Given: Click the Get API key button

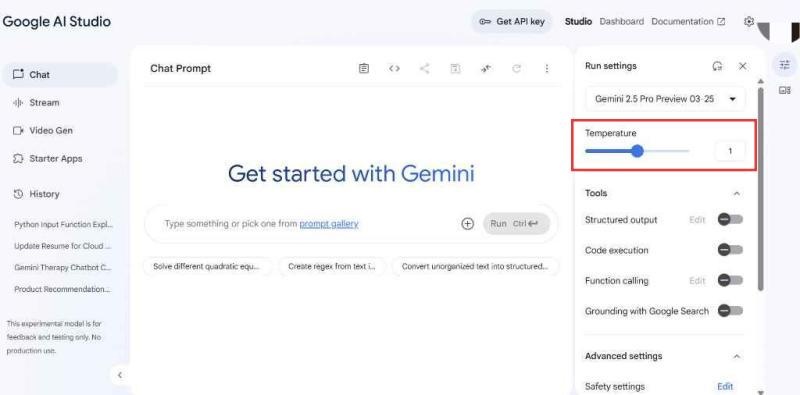Looking at the screenshot, I should pyautogui.click(x=512, y=22).
